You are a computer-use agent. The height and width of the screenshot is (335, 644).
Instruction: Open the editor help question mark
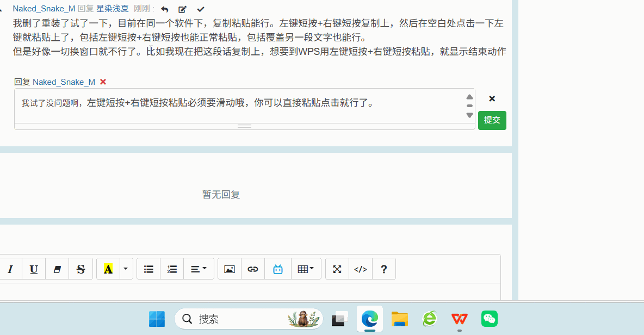[x=384, y=269]
